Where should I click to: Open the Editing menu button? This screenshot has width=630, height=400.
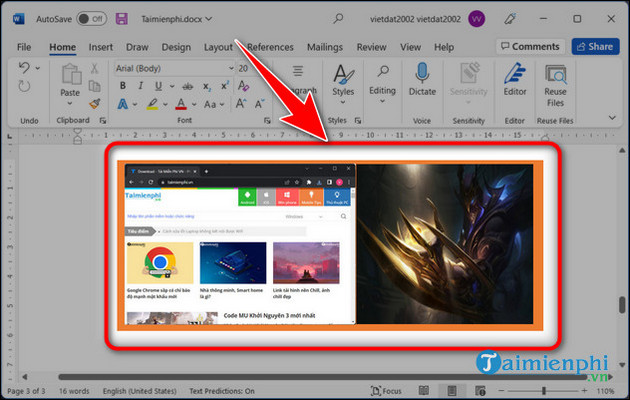pos(382,84)
